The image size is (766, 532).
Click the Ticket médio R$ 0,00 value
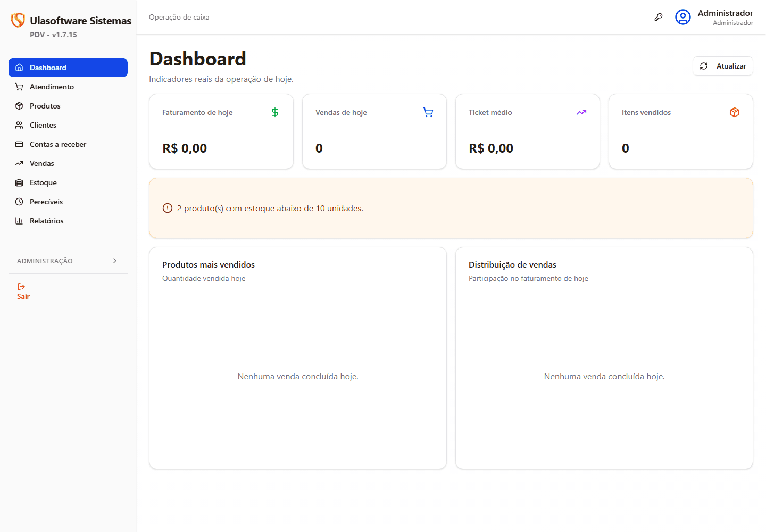tap(491, 148)
